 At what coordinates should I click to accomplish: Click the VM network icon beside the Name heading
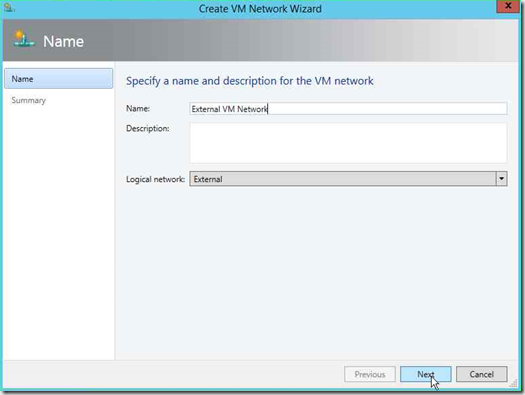pos(23,38)
